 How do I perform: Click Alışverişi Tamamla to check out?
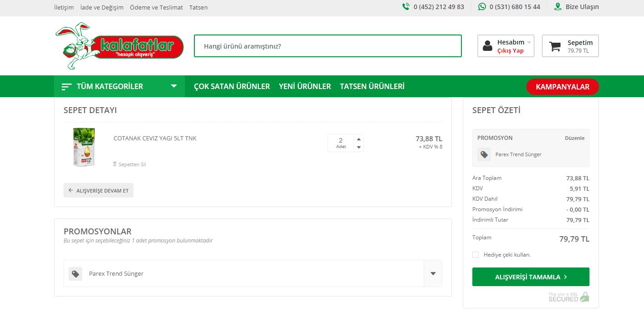click(x=531, y=277)
